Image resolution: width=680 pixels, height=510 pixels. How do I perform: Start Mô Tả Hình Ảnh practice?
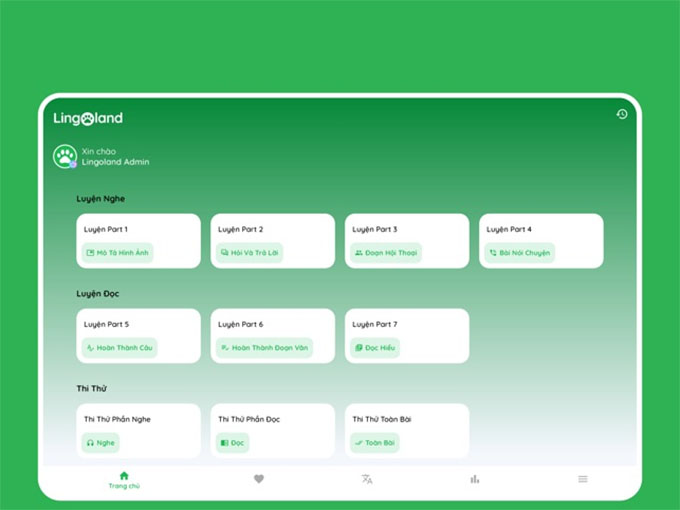(117, 253)
